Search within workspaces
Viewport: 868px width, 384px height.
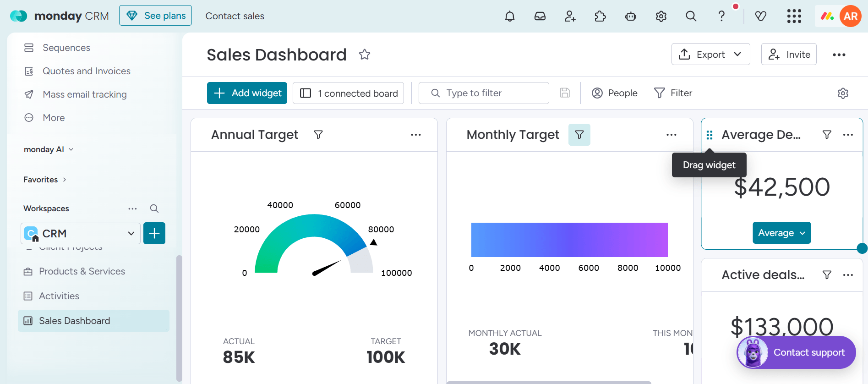click(154, 208)
